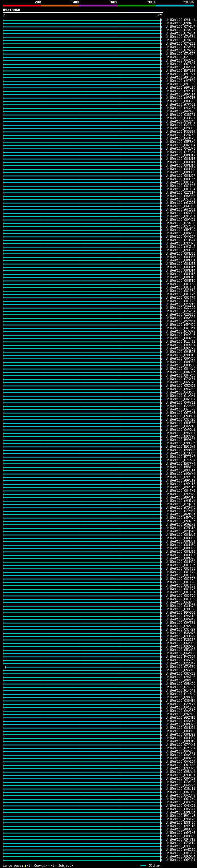Viewport: 197px width, 868px height.
Task: Click entry UniRef100_Q9SAL4
Action: point(180,772)
